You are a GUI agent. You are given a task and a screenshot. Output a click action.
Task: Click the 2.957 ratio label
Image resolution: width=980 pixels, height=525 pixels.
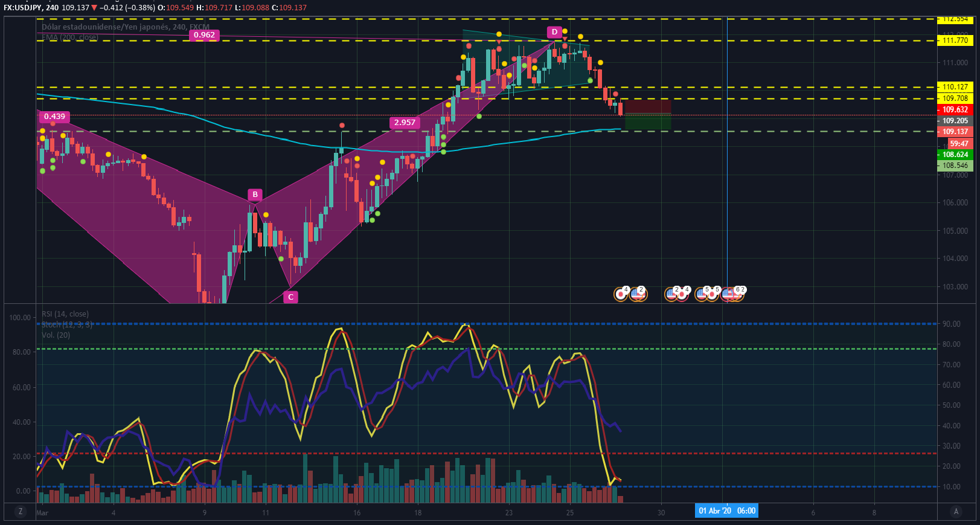pos(405,122)
